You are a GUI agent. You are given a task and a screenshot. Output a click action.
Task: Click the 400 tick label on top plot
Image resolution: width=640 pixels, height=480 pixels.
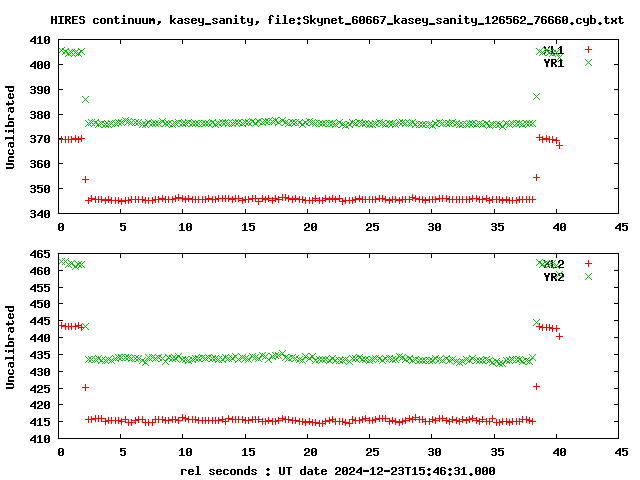[40, 65]
